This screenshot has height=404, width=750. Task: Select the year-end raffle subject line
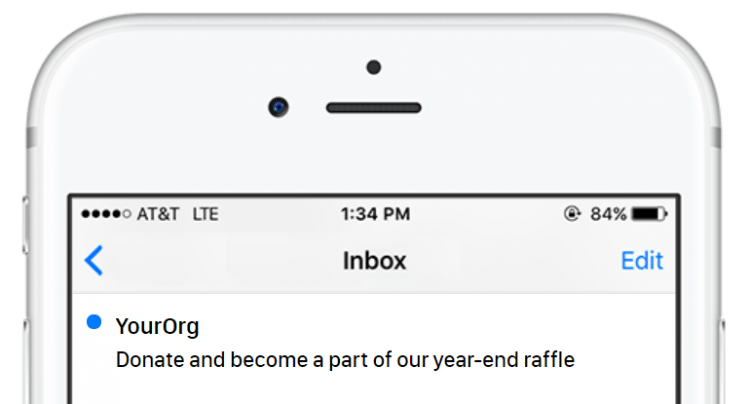[x=346, y=358]
